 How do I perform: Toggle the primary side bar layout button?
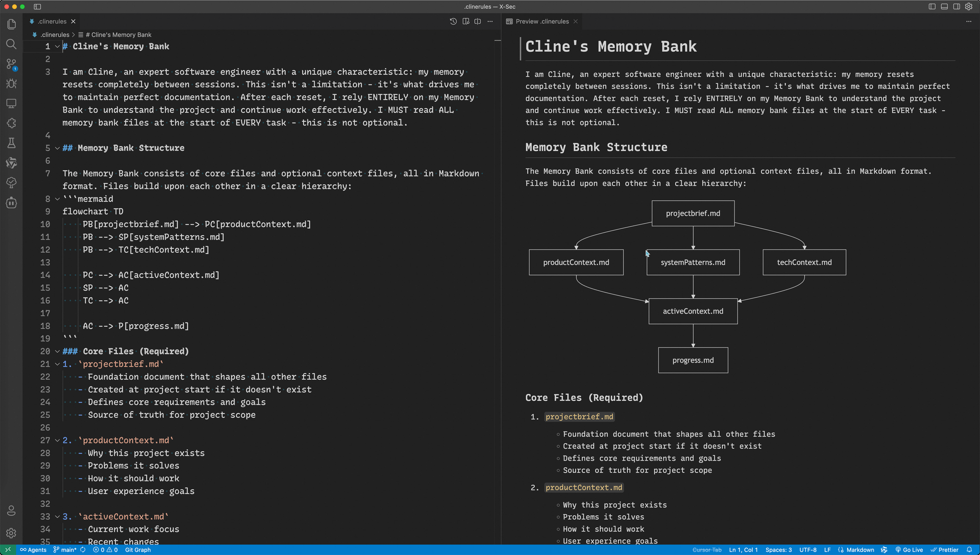(x=932, y=7)
